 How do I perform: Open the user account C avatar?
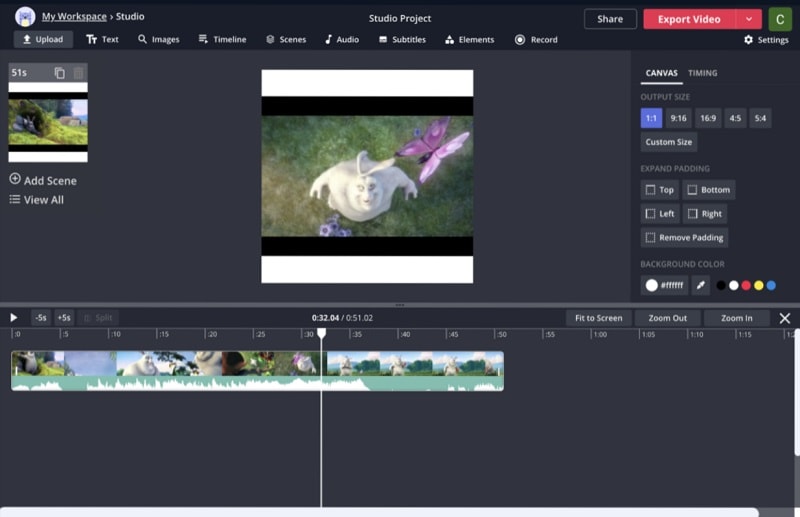[780, 19]
